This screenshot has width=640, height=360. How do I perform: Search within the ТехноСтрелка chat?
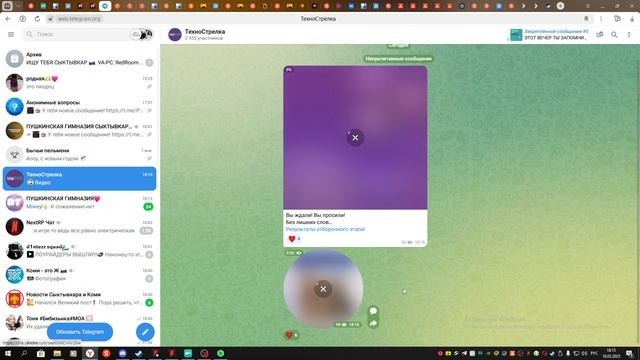614,35
